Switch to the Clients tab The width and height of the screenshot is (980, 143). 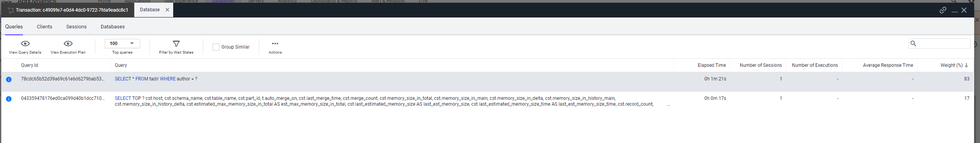click(44, 27)
